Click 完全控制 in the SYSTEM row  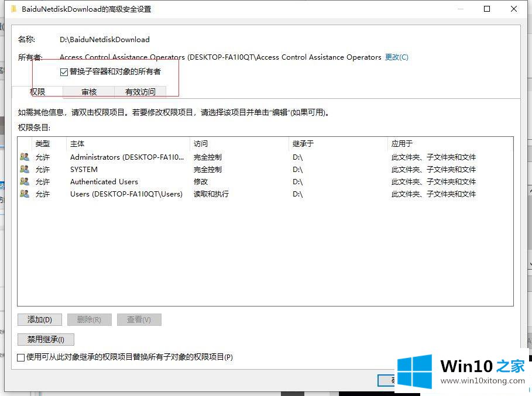coord(208,169)
